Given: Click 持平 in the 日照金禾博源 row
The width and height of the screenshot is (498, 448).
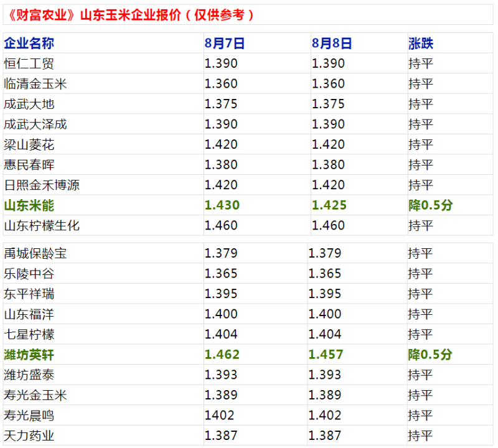Looking at the screenshot, I should 421,185.
